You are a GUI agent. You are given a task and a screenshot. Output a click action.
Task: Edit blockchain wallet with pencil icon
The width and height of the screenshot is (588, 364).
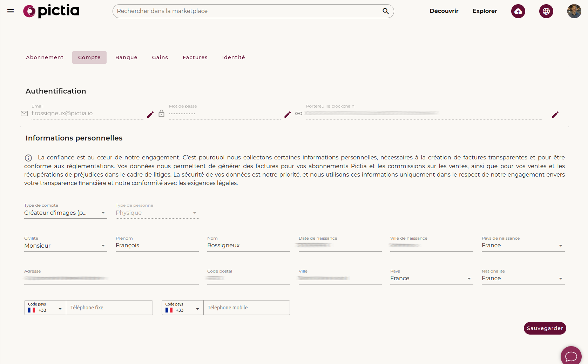(x=555, y=115)
